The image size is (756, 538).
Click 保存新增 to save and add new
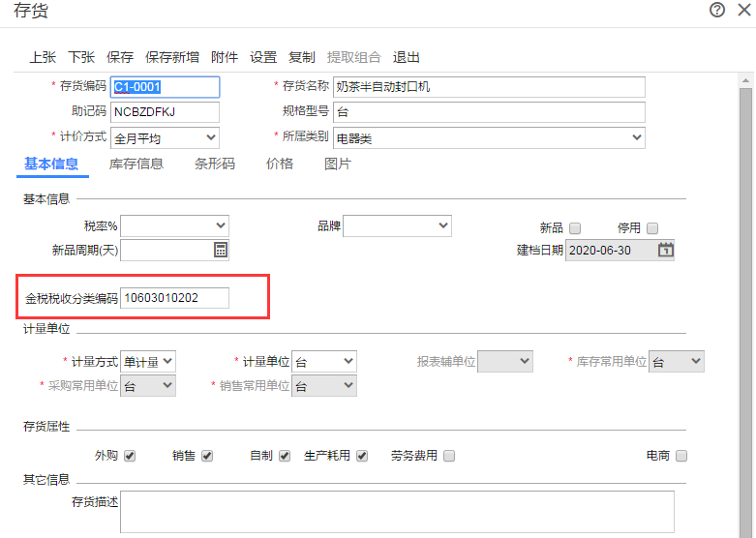click(172, 57)
